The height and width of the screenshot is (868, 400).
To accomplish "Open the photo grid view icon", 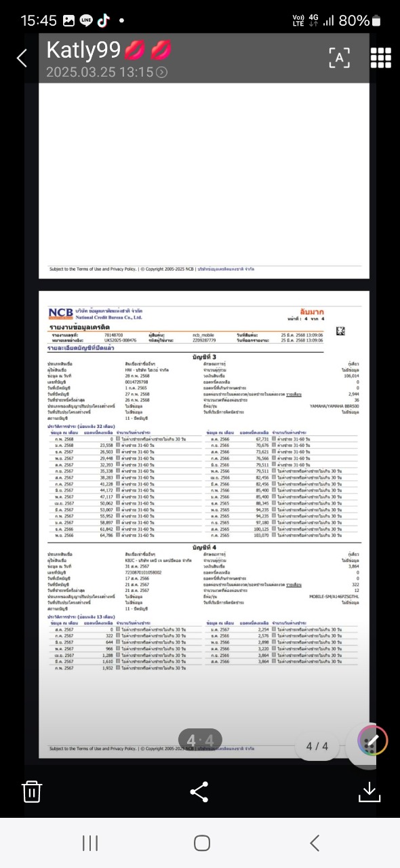I will click(x=381, y=58).
